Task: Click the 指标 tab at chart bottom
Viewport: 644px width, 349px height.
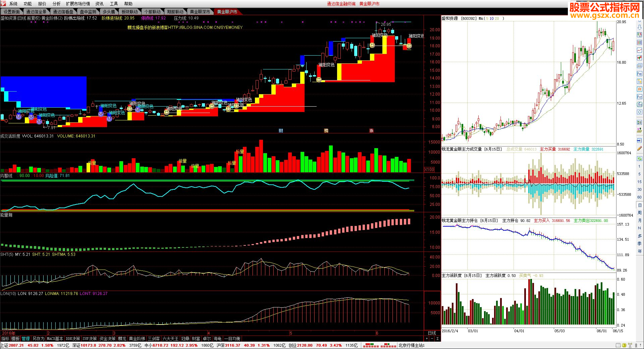Action: point(5,339)
